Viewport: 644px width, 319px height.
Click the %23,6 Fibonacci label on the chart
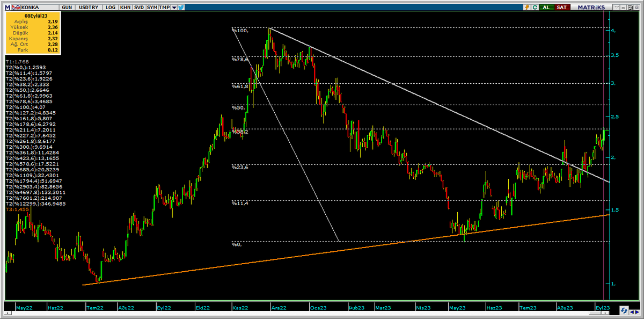click(x=240, y=167)
